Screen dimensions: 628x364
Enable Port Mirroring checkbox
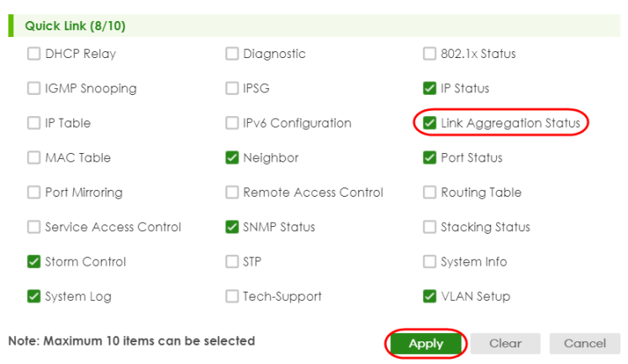click(34, 193)
